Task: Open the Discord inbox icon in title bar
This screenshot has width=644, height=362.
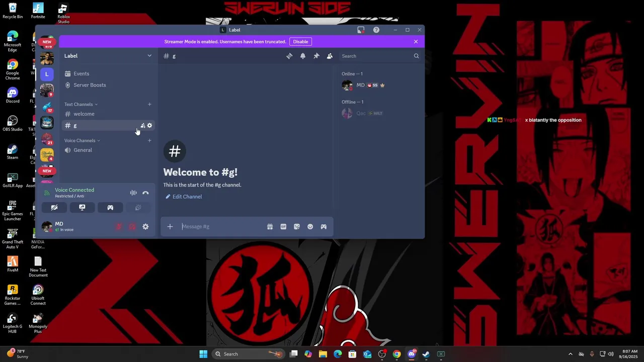Action: click(361, 30)
